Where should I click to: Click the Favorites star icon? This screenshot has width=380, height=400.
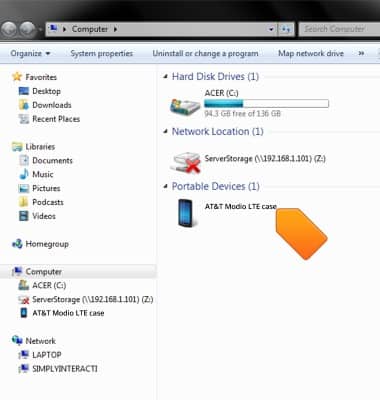pyautogui.click(x=17, y=77)
